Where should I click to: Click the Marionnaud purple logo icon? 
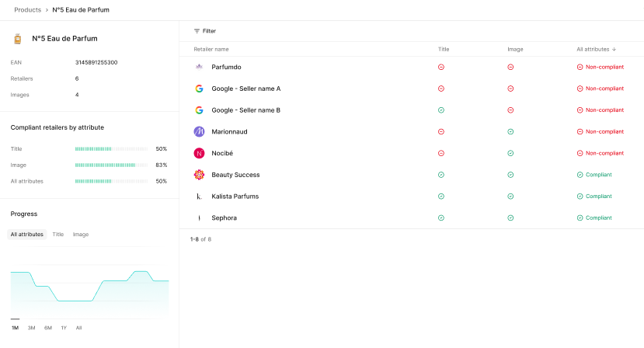[x=199, y=131]
